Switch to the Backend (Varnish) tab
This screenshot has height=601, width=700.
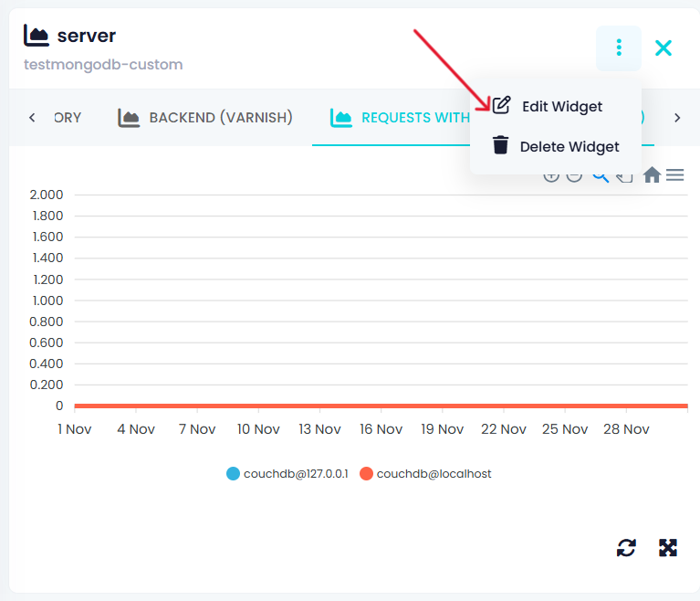(x=205, y=118)
